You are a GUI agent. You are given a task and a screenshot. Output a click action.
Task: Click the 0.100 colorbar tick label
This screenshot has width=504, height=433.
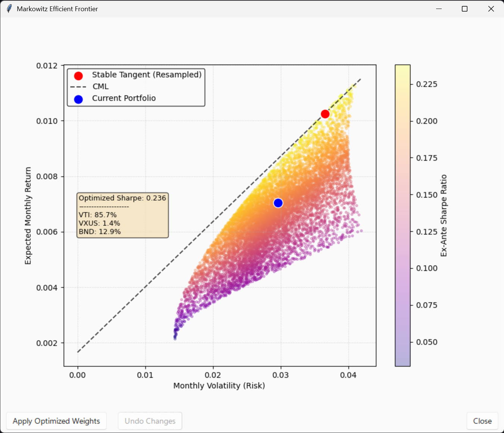[427, 269]
